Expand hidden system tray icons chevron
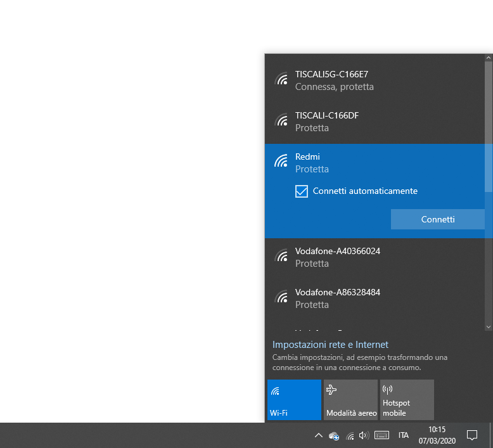The width and height of the screenshot is (493, 448). [319, 435]
